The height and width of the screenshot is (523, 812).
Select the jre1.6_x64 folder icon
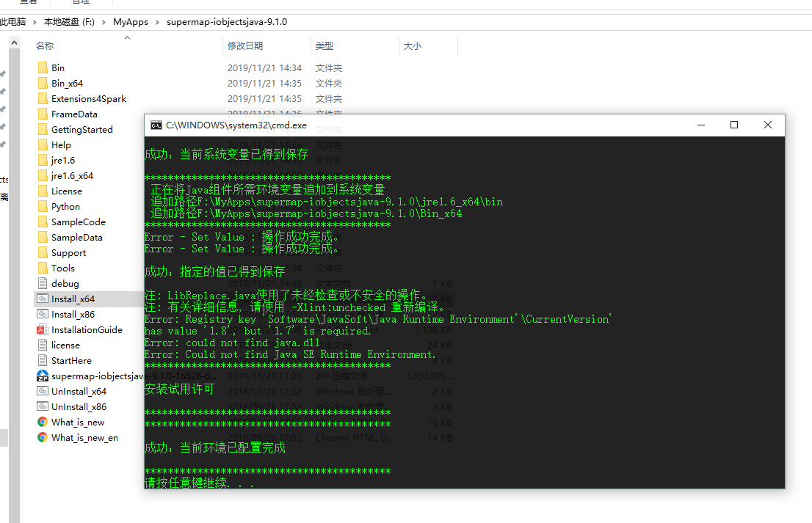click(43, 176)
